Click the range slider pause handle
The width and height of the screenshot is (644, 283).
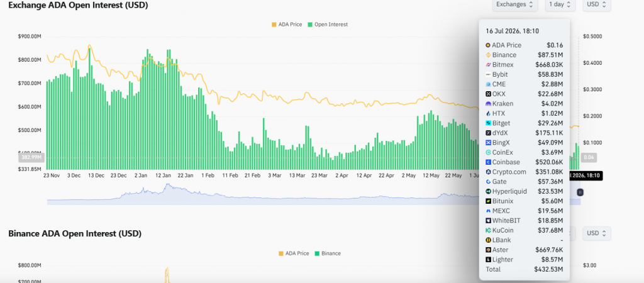580,192
